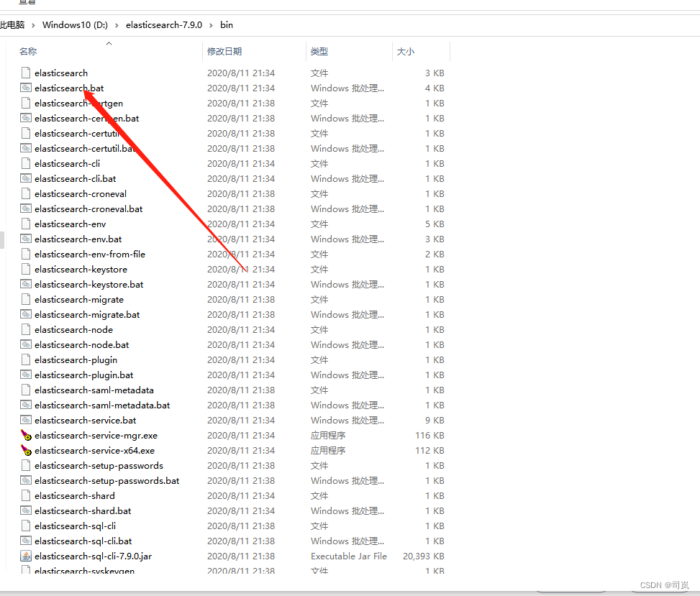Click the elasticsearch-certgen.bat file icon
The image size is (700, 596).
click(x=26, y=118)
